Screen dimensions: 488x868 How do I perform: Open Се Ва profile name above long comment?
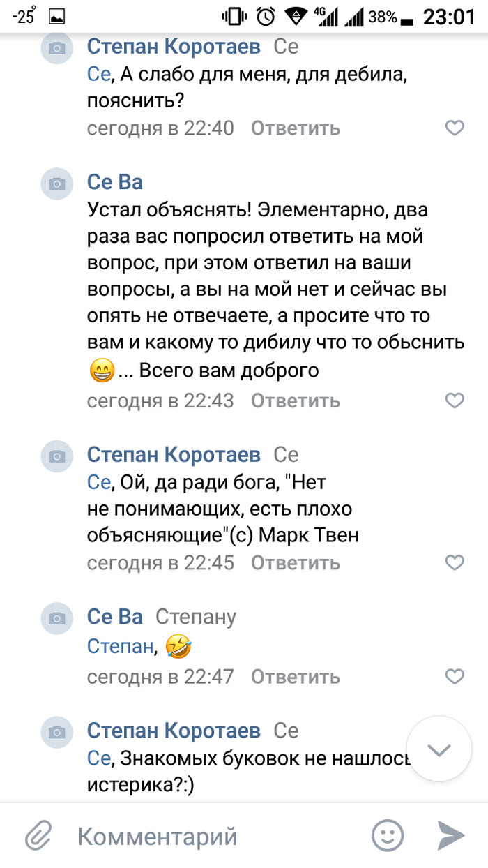[115, 182]
